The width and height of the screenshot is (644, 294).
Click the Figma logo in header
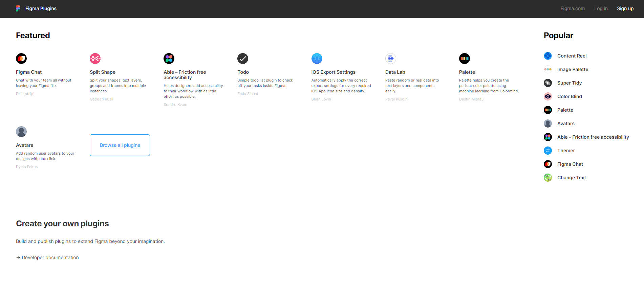click(x=18, y=8)
